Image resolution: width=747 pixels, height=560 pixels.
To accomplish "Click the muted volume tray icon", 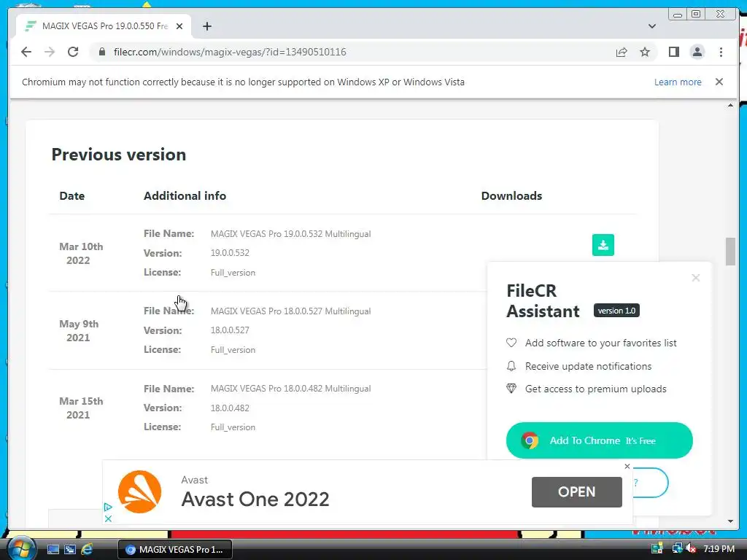I will tap(691, 548).
